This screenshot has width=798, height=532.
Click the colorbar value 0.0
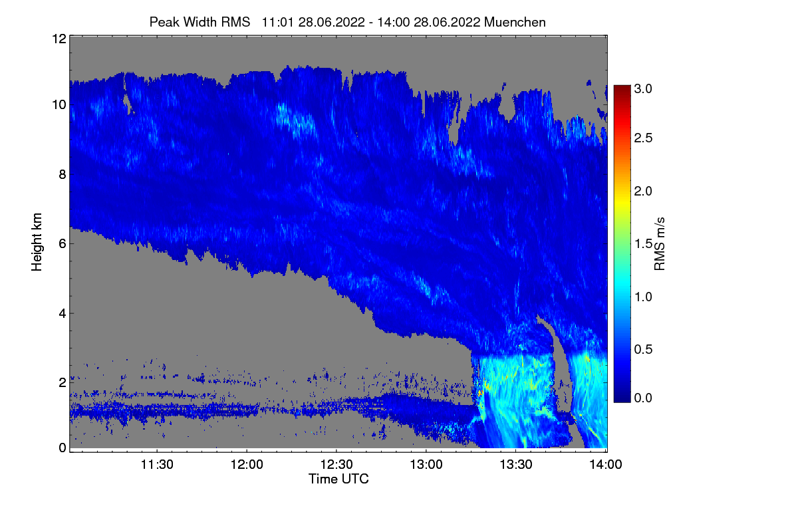[644, 398]
